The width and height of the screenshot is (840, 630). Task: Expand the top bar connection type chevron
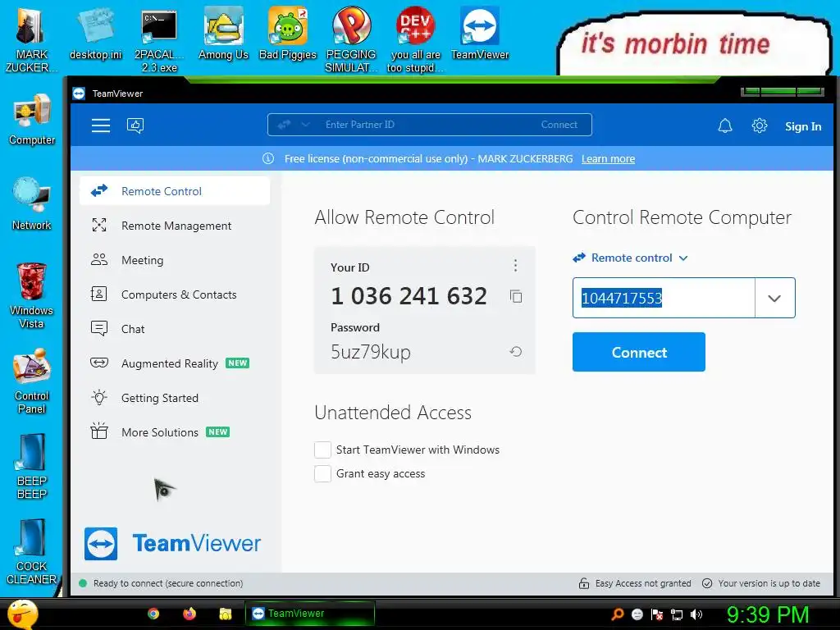305,125
